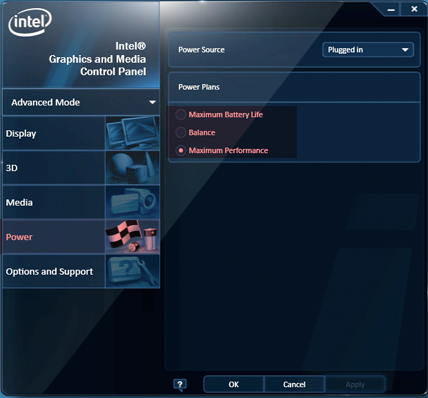The width and height of the screenshot is (428, 398).
Task: Click the Media camcorder icon
Action: [132, 202]
